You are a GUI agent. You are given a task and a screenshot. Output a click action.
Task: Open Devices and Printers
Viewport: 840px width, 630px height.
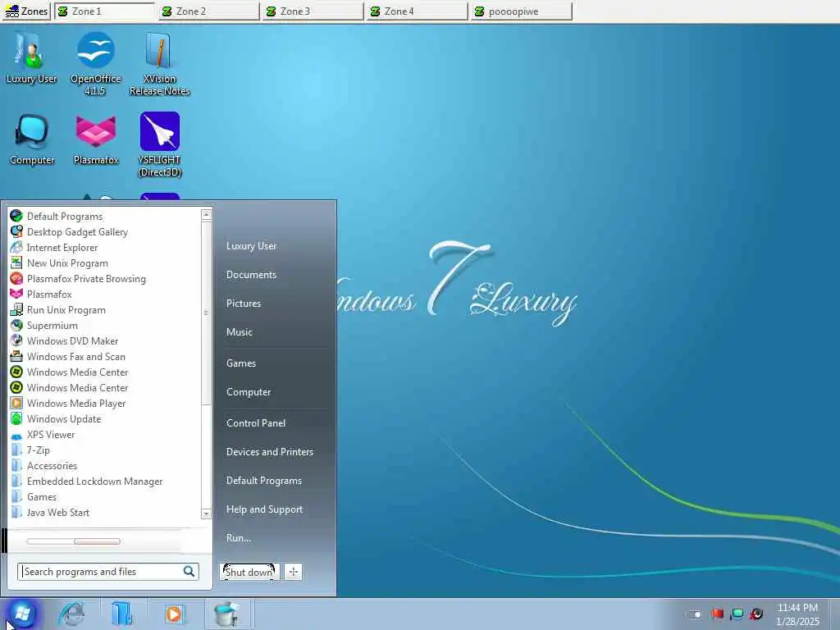[x=269, y=452]
